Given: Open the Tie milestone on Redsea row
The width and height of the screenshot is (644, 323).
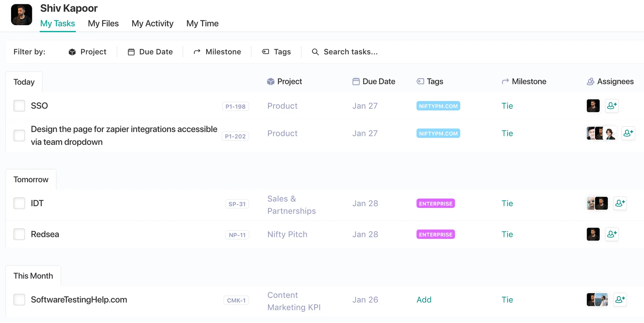Looking at the screenshot, I should 507,234.
